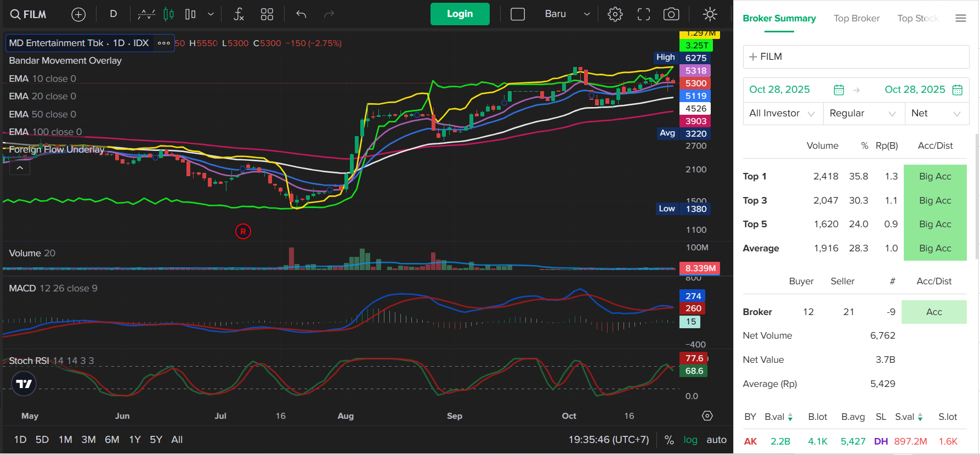The image size is (980, 455).
Task: Enter fullscreen chart mode
Action: click(x=643, y=14)
